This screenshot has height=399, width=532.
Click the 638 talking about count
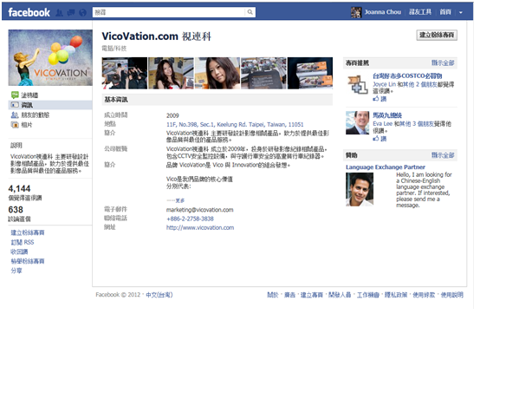pyautogui.click(x=16, y=210)
